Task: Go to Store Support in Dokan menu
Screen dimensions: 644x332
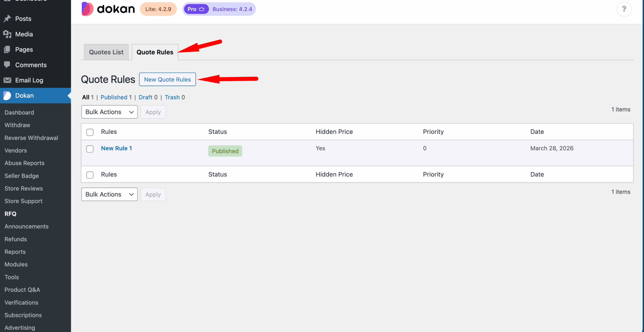Action: pyautogui.click(x=23, y=201)
